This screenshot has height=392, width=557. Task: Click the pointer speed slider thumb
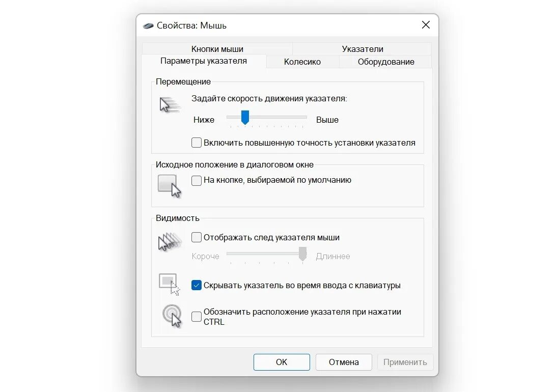tap(245, 117)
